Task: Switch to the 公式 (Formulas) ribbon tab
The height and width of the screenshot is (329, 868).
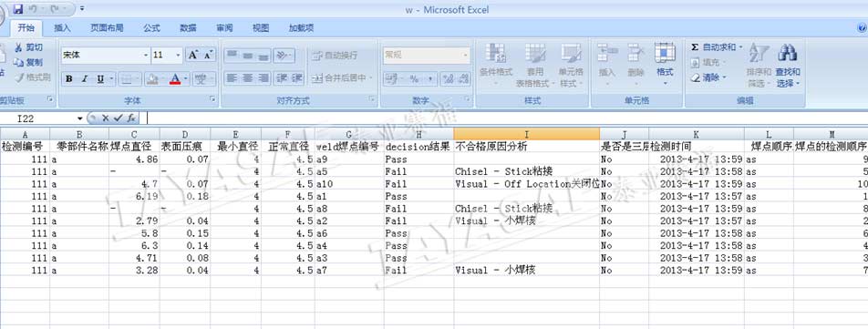Action: (151, 27)
